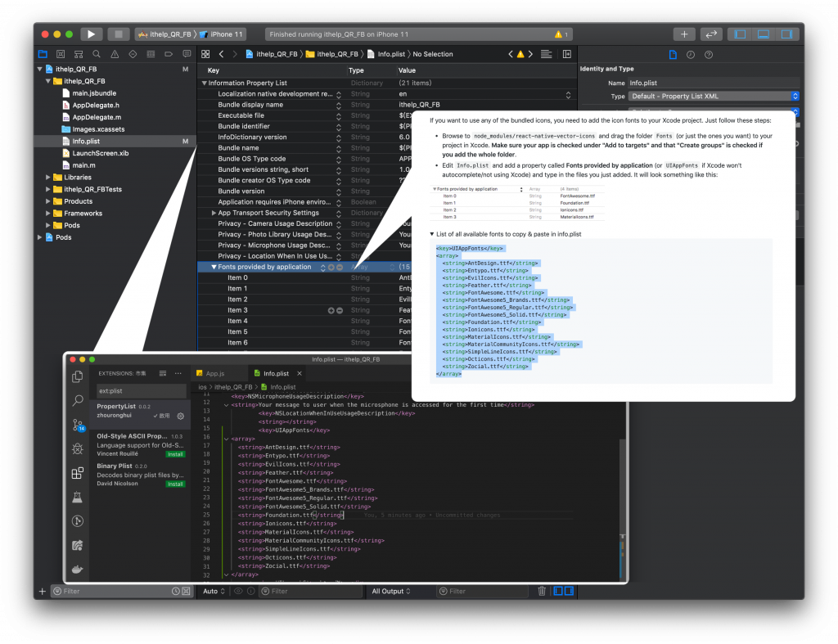Click the Name field containing Info.plist
The height and width of the screenshot is (644, 838).
(x=714, y=83)
